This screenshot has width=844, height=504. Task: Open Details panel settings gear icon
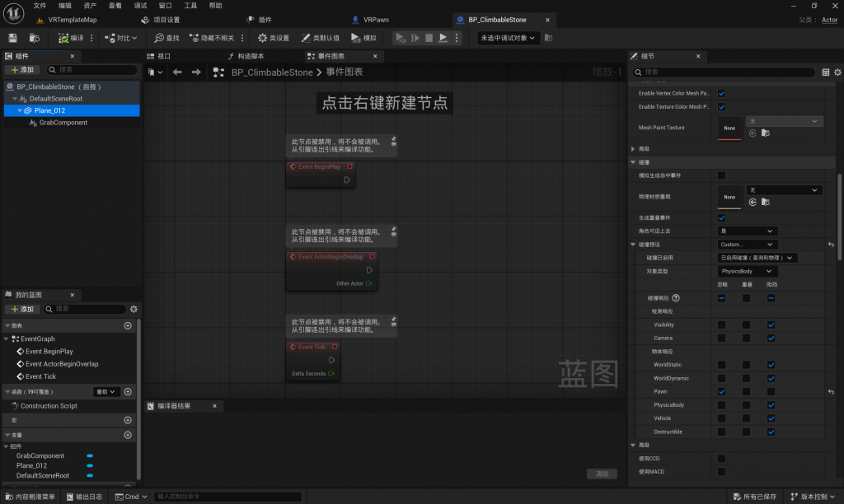[x=838, y=72]
